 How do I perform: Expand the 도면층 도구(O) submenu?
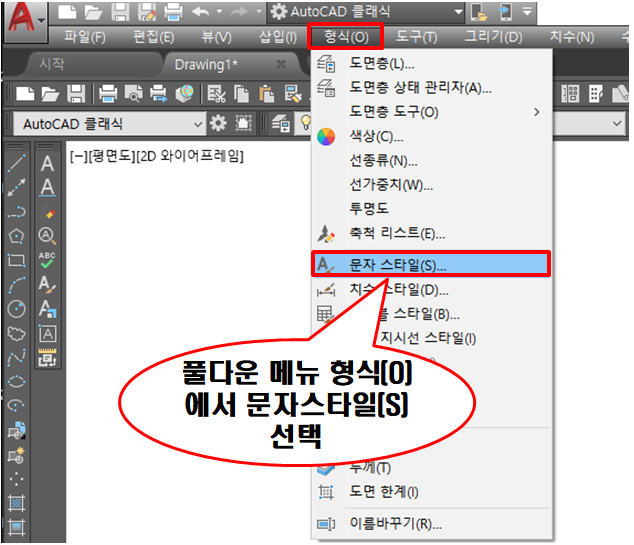tap(432, 112)
